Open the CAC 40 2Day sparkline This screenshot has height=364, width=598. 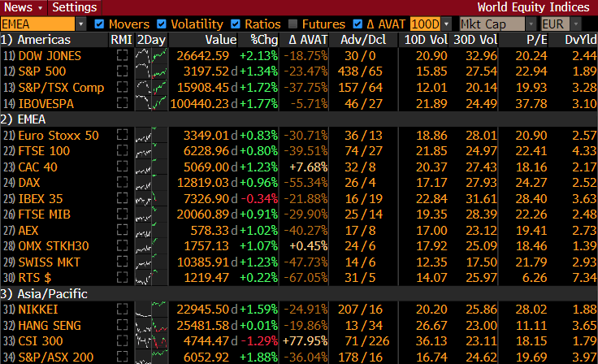[151, 167]
